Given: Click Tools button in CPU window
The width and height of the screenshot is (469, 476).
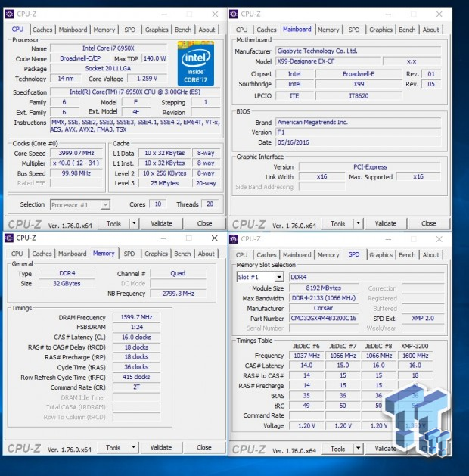Looking at the screenshot, I should [113, 223].
